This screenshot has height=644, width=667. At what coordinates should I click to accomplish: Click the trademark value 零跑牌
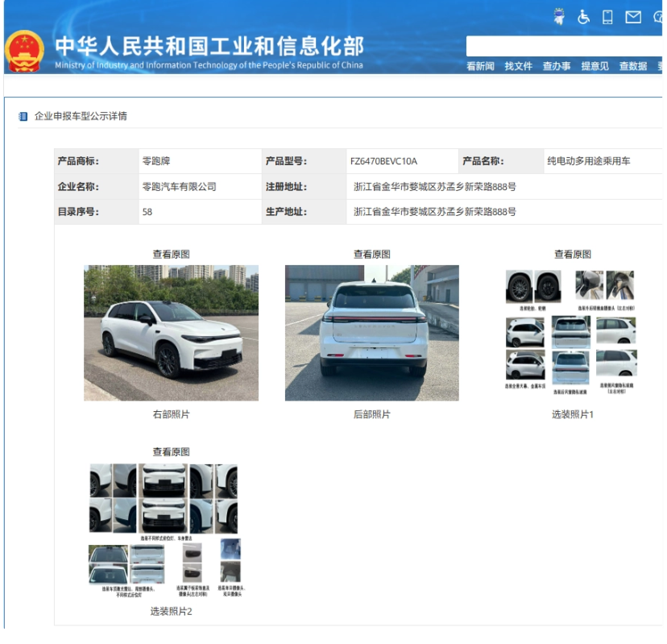point(156,161)
